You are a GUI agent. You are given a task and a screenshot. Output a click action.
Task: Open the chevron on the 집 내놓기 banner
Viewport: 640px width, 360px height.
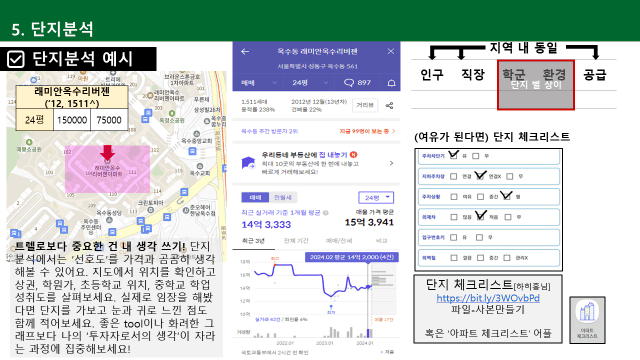pyautogui.click(x=391, y=163)
